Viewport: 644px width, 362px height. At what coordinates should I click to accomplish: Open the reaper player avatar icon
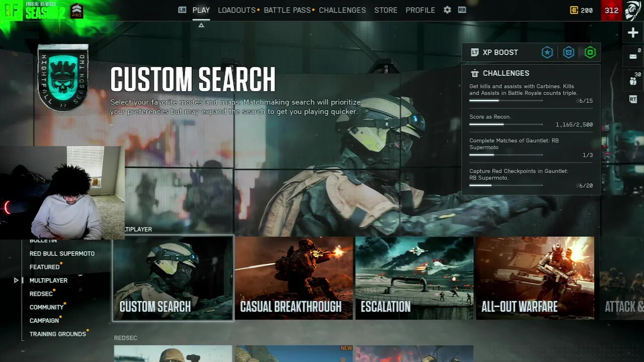pos(633,11)
